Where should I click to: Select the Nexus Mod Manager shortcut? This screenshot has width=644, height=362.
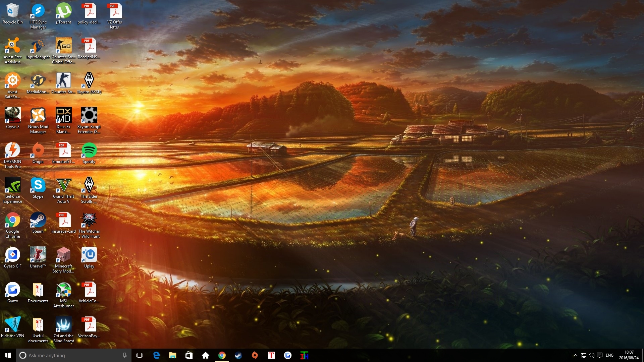(x=38, y=116)
